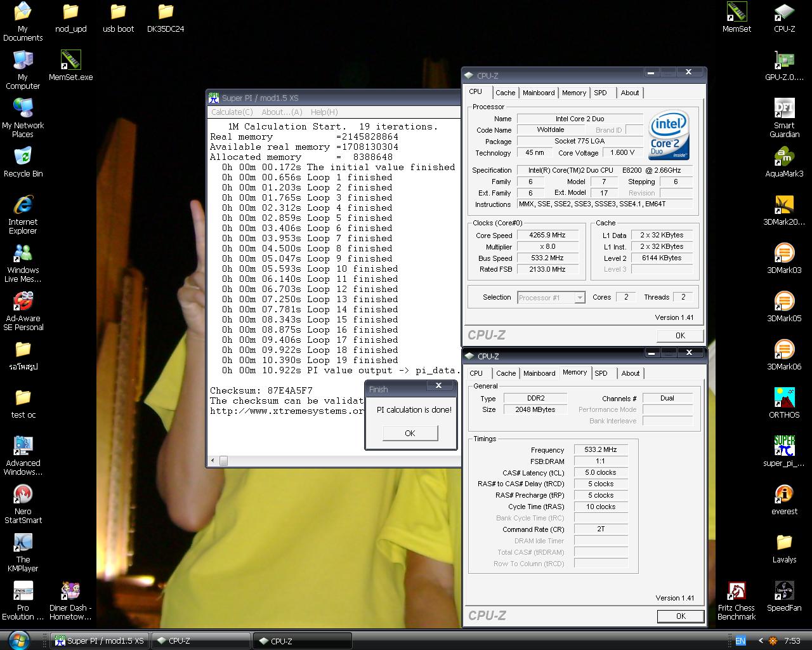Viewport: 812px width, 650px height.
Task: Open the Lavalys folder
Action: point(784,548)
